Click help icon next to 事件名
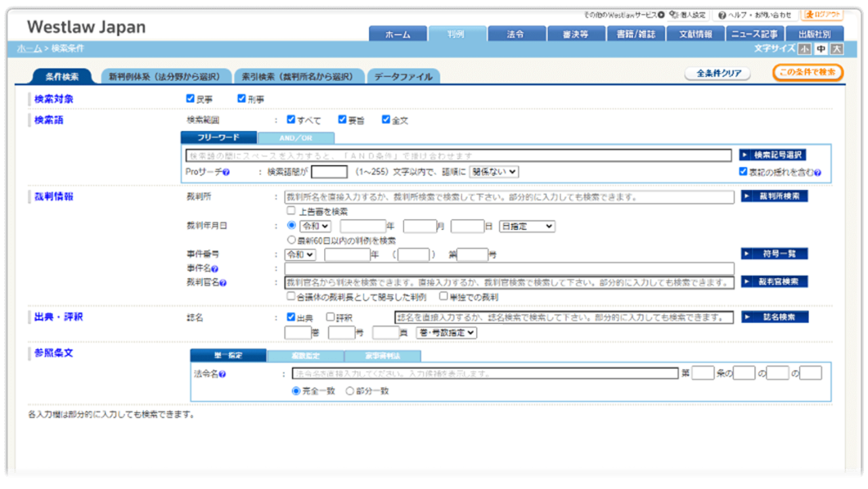This screenshot has width=868, height=489. [215, 269]
